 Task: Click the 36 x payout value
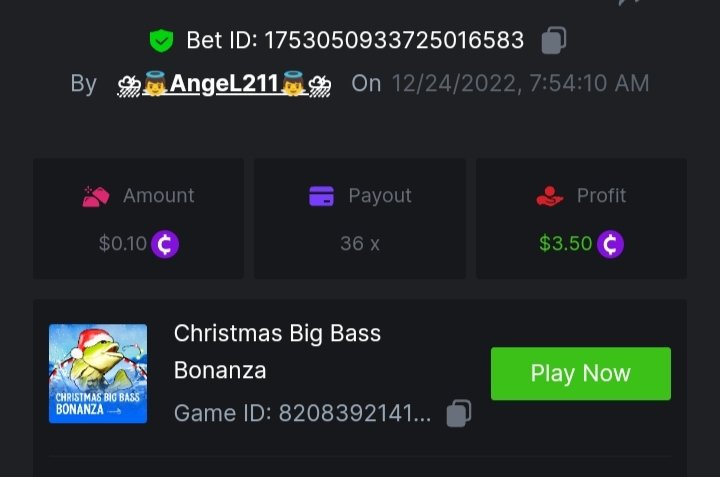click(359, 243)
